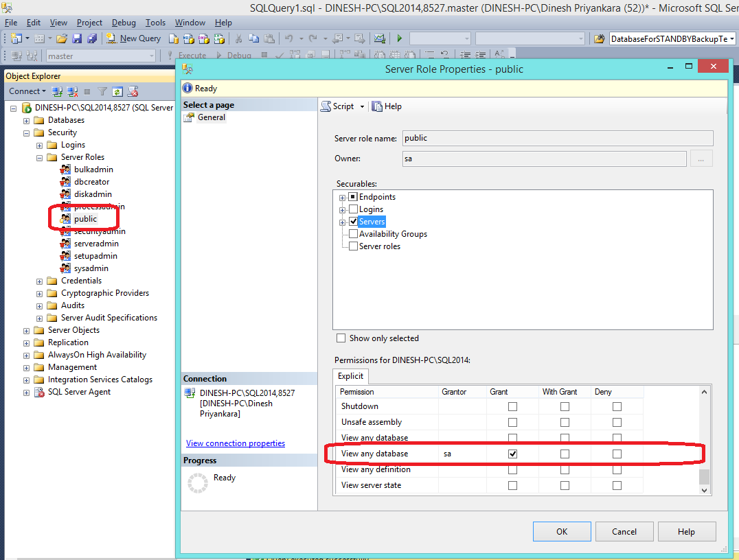Refresh the Object Explorer

click(117, 91)
